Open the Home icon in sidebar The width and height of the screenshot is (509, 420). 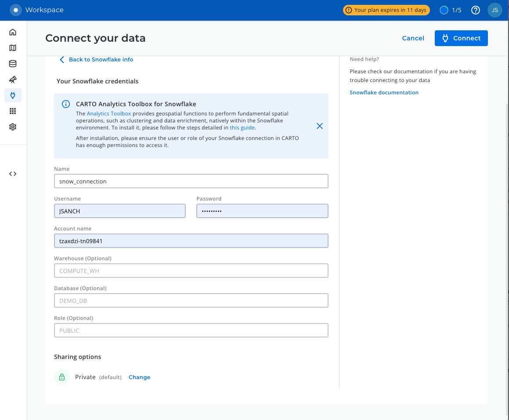(x=13, y=32)
